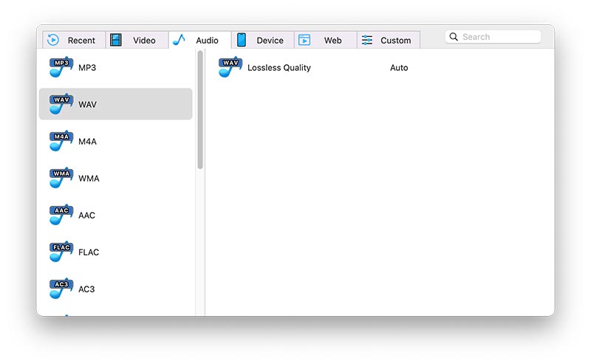The width and height of the screenshot is (591, 364).
Task: Click the Search input field
Action: pyautogui.click(x=499, y=37)
